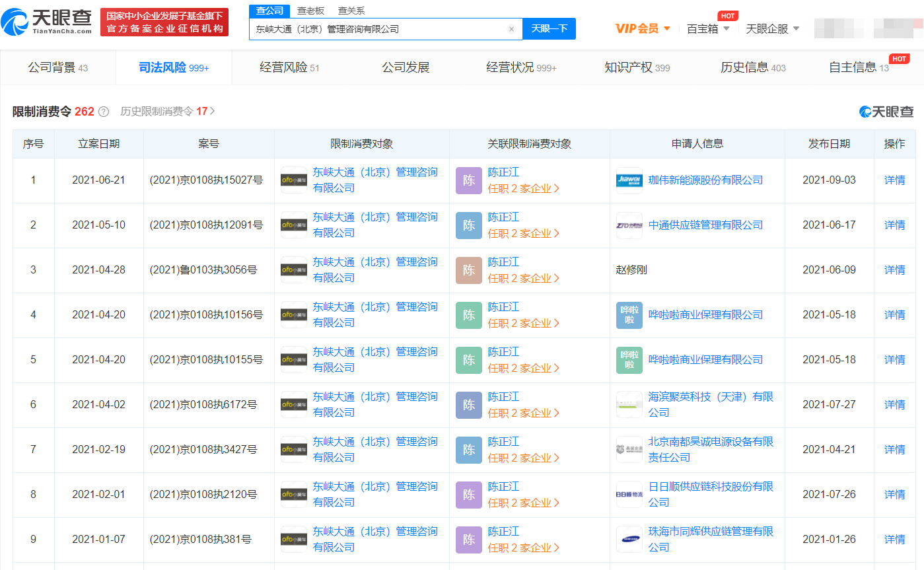Open the 公司发展 tab
This screenshot has width=924, height=570.
coord(406,67)
